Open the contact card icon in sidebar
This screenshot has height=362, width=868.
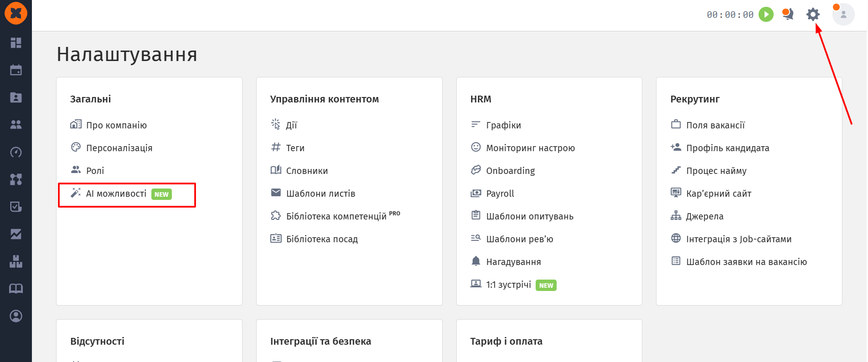pos(16,97)
